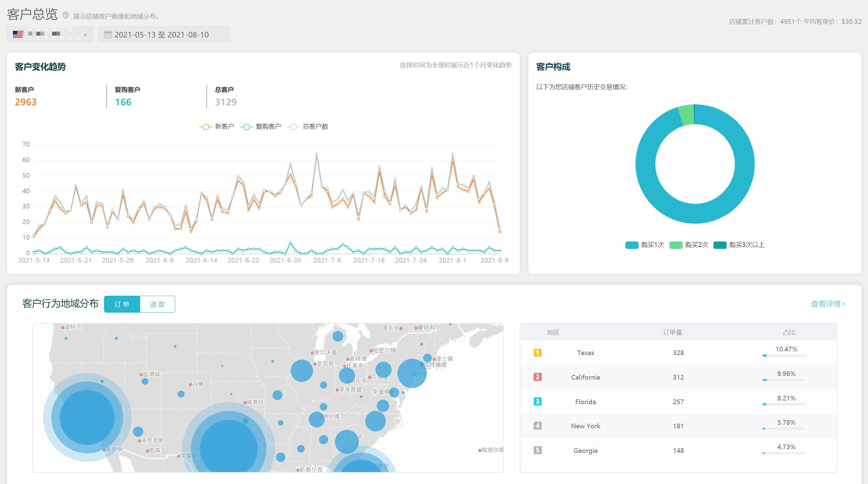Click the calendar icon in date field
This screenshot has height=484, width=868.
coord(107,34)
